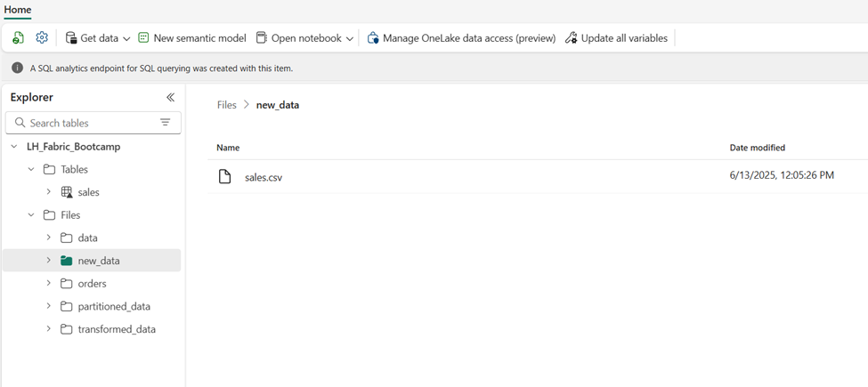Screen dimensions: 868x387
Task: Click the sales.csv file icon
Action: click(224, 177)
